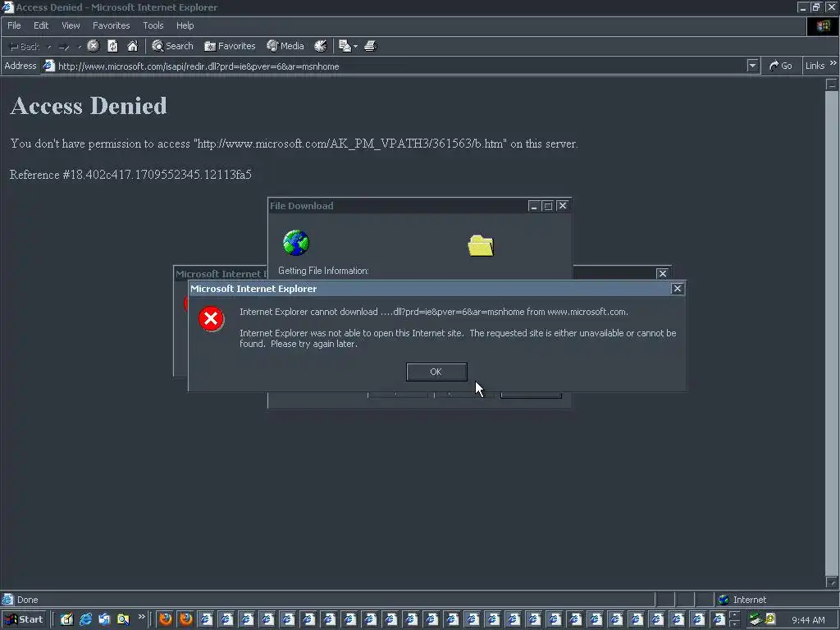
Task: Click the Back toolbar button
Action: pos(25,47)
